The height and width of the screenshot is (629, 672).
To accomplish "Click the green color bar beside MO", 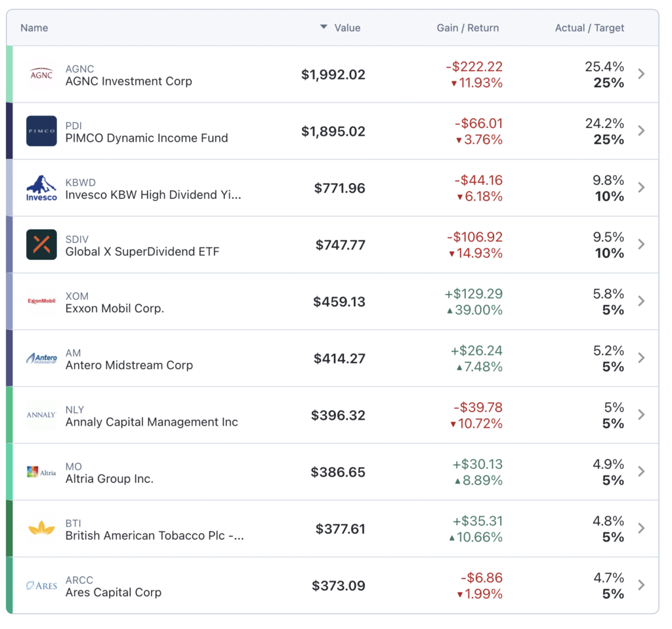I will tap(9, 472).
